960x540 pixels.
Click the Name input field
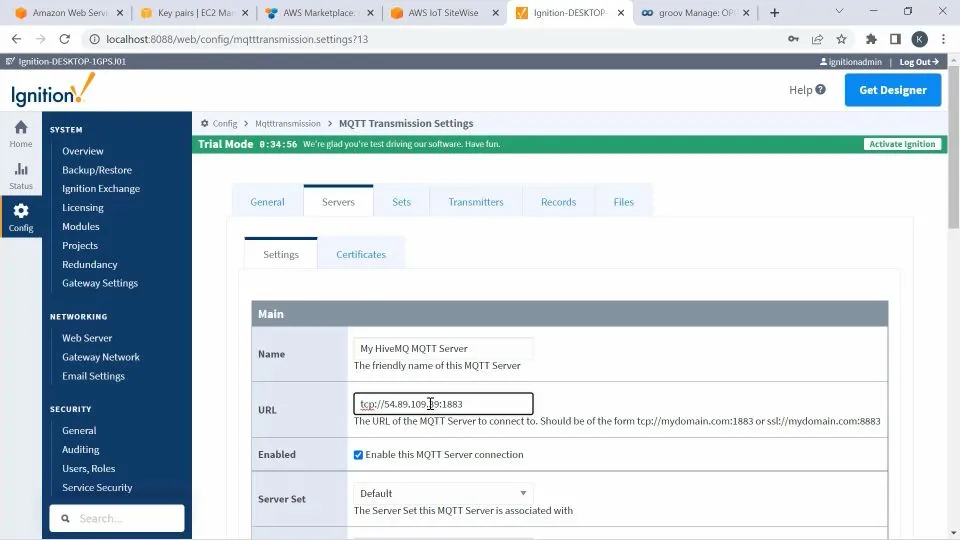pyautogui.click(x=443, y=348)
